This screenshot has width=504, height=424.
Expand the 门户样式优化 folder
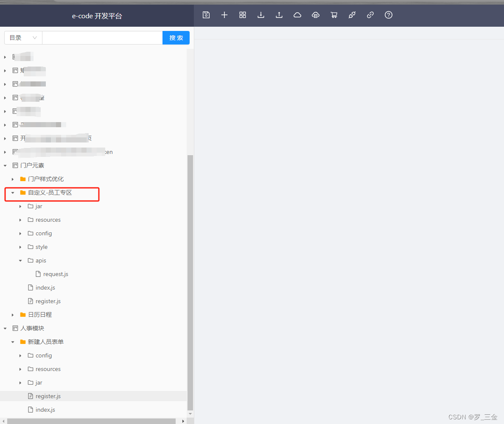[13, 179]
